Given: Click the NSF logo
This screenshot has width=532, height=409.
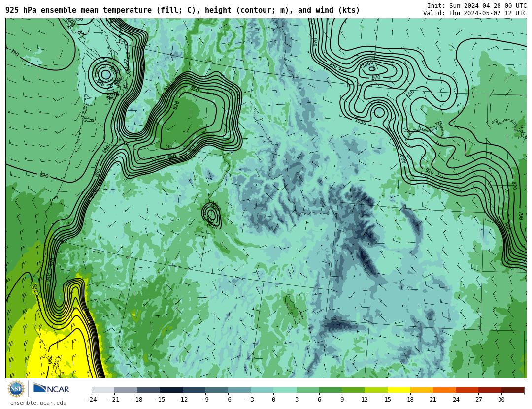Looking at the screenshot, I should pos(16,389).
